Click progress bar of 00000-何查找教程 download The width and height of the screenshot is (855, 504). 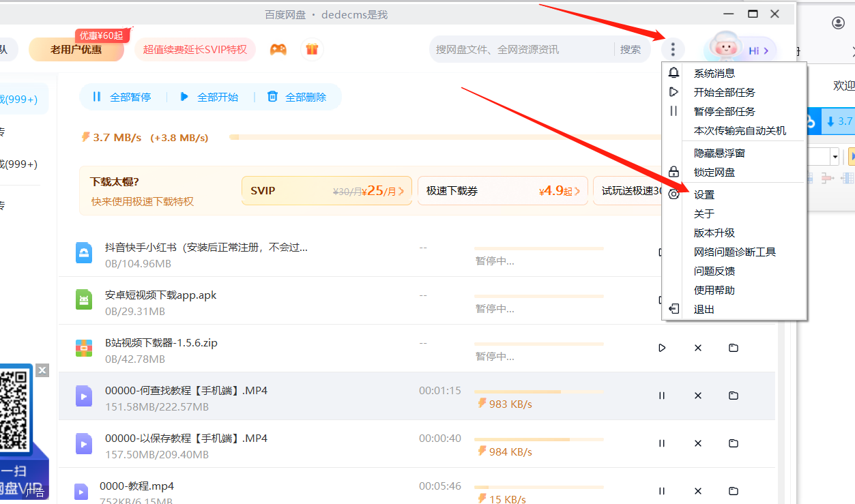[539, 392]
